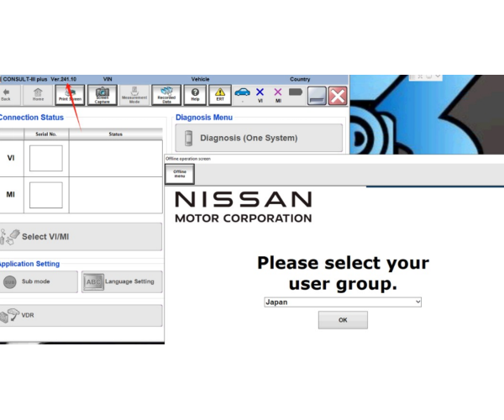Click the MI connection status X icon
Viewport: 504px width, 420px height.
[x=278, y=92]
